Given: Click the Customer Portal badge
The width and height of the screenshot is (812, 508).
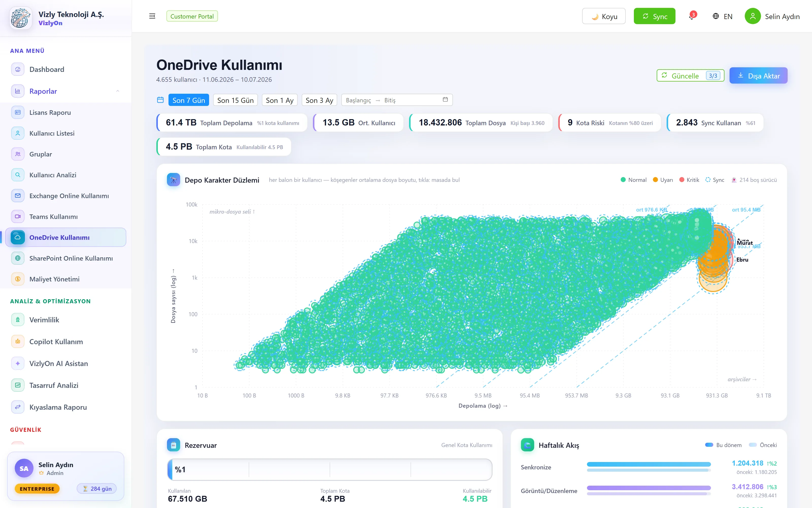Looking at the screenshot, I should [192, 16].
